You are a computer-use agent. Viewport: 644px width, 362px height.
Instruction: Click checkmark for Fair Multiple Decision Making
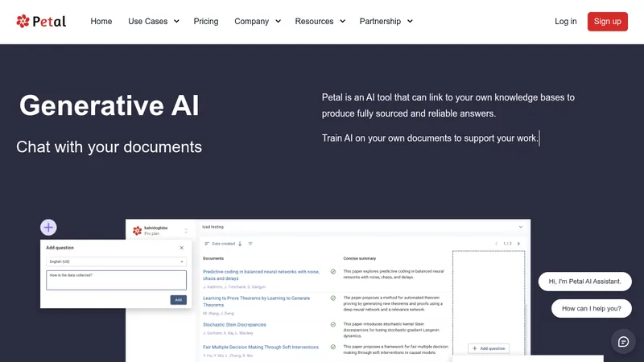pos(333,348)
